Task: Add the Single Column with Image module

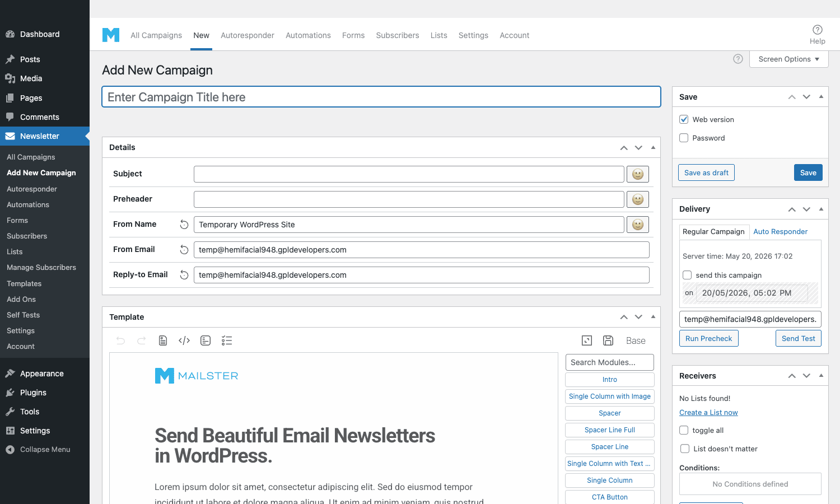Action: pyautogui.click(x=610, y=396)
